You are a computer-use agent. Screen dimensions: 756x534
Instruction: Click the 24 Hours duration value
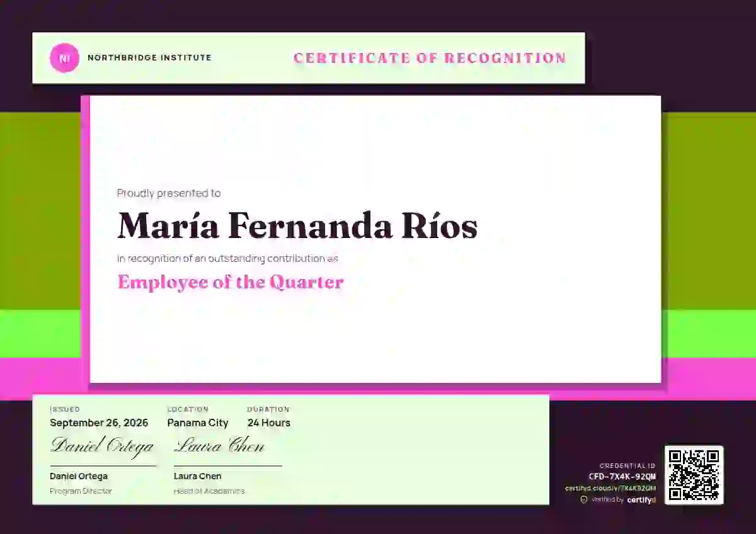click(269, 423)
